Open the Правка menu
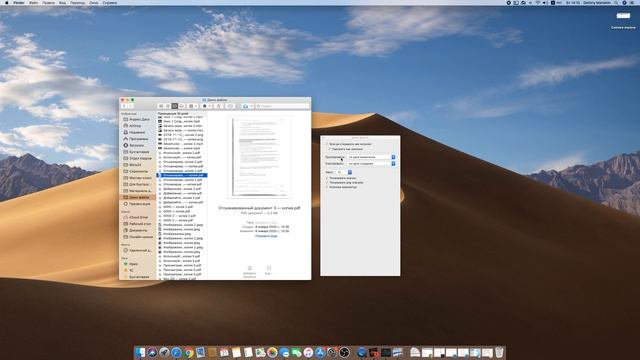This screenshot has height=360, width=640. 48,2
